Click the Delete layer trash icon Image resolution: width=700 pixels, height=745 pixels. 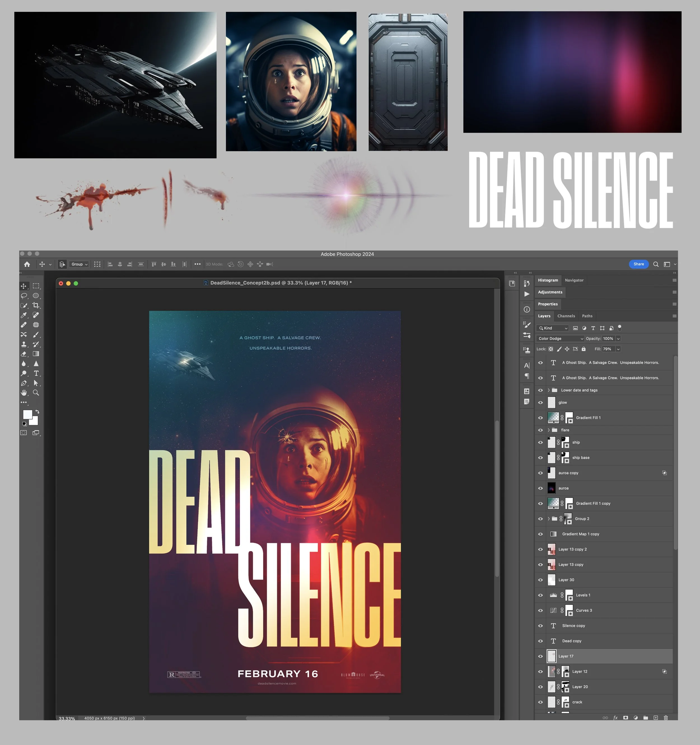(666, 718)
